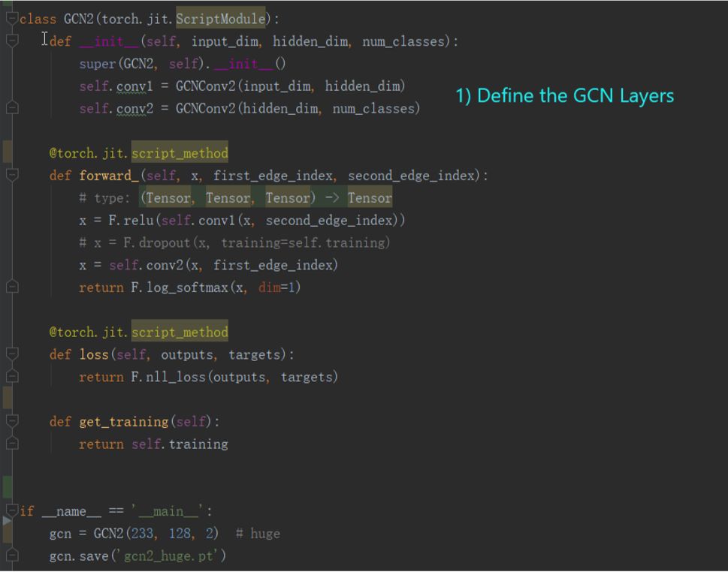The image size is (728, 572).
Task: Collapse the def get_training fold marker
Action: coord(11,421)
